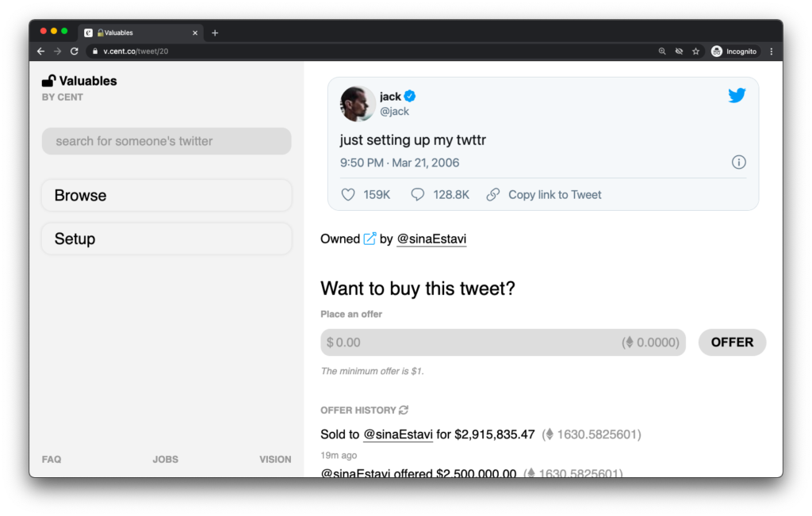The width and height of the screenshot is (812, 516).
Task: Open tweet info circle icon
Action: point(738,162)
